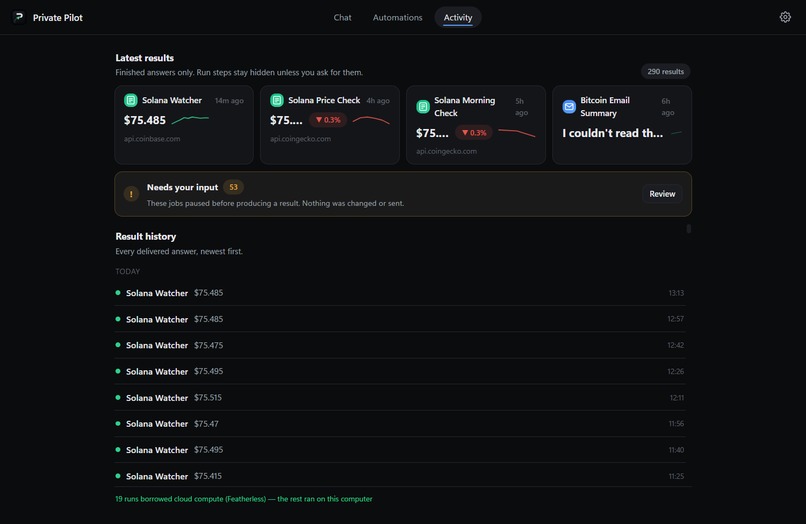This screenshot has height=524, width=806.
Task: Open settings gear icon
Action: click(785, 17)
